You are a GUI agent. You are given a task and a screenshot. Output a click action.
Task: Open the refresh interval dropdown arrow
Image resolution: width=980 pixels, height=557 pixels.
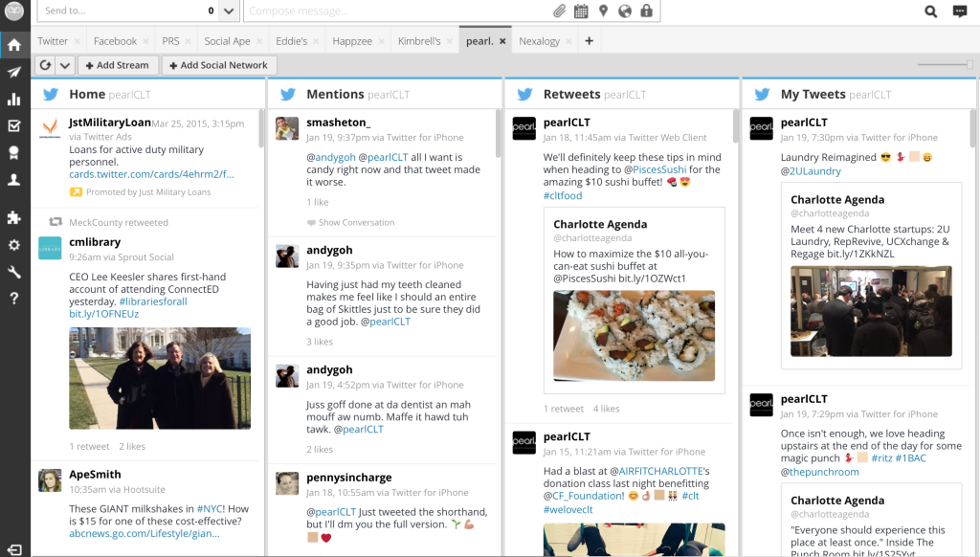[x=65, y=65]
